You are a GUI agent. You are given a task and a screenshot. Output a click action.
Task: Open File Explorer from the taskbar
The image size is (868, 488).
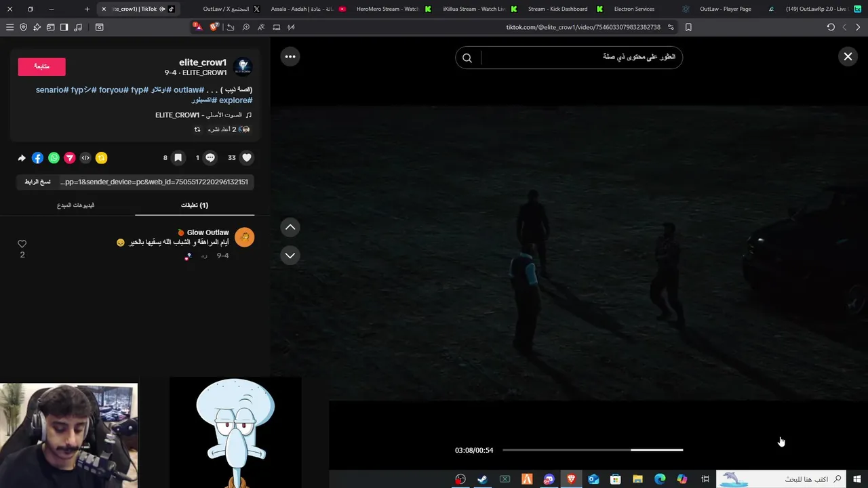[x=637, y=479]
